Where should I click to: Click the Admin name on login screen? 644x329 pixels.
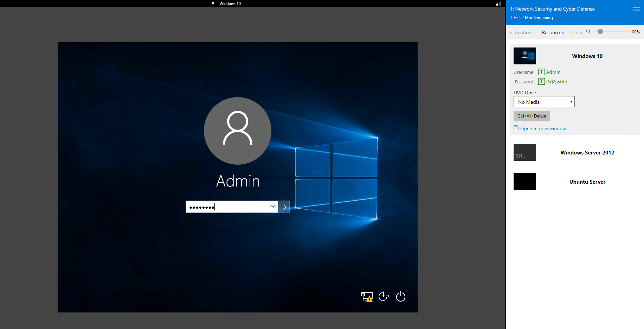pos(238,181)
